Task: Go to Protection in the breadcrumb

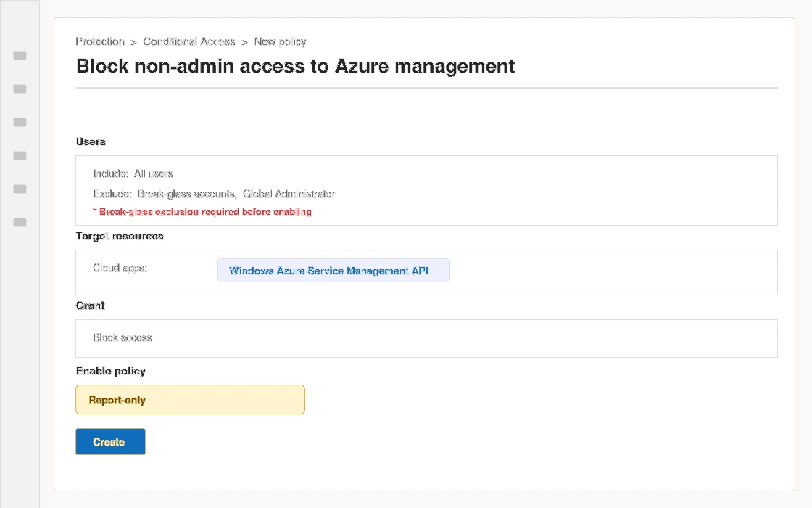Action: tap(100, 41)
